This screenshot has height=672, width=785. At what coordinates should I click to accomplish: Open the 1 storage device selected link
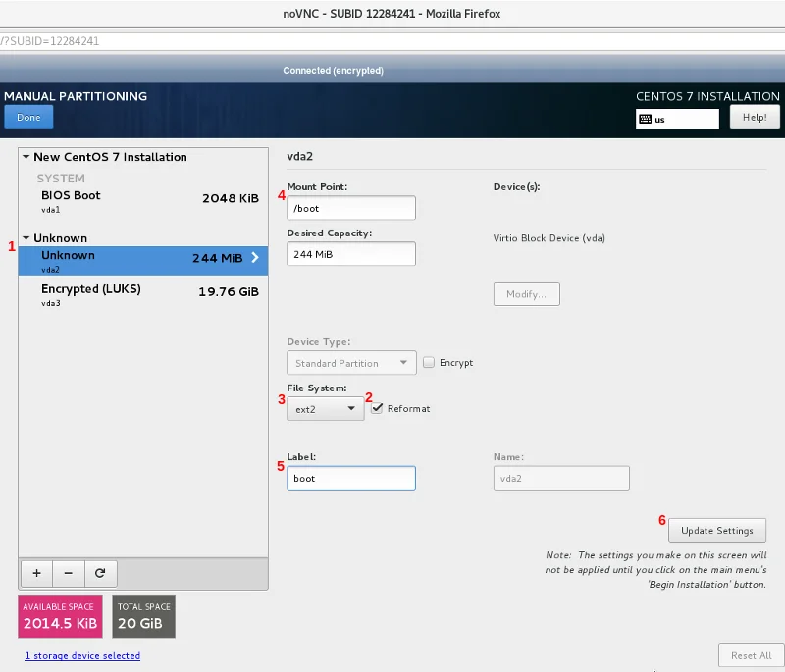(82, 655)
